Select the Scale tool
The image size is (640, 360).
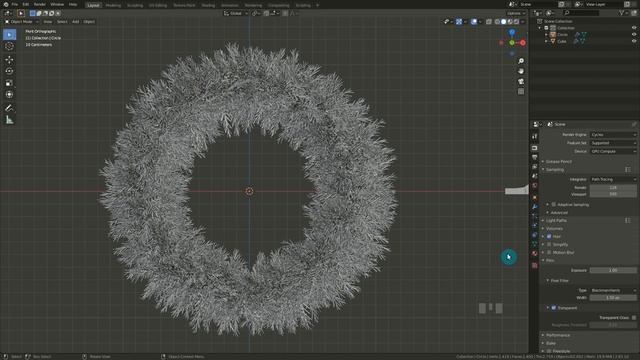(9, 83)
